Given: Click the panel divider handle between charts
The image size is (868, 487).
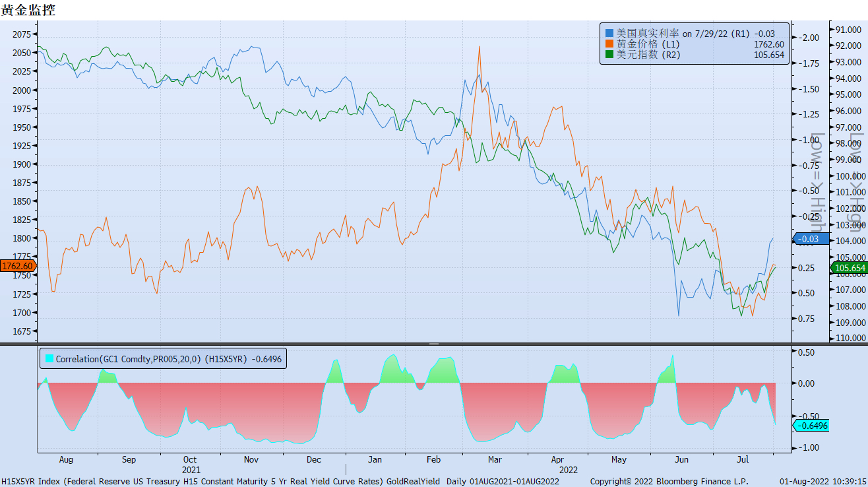Looking at the screenshot, I should point(433,344).
